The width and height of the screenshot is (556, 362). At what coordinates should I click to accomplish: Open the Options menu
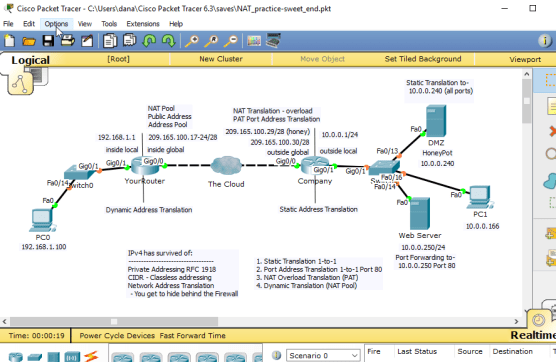[x=56, y=24]
